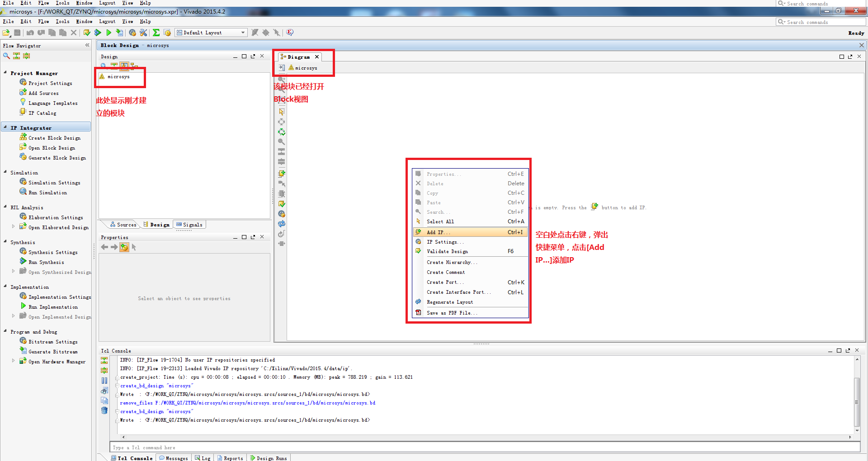Expand Open Hardware Manager arrow
This screenshot has width=868, height=461.
tap(13, 361)
